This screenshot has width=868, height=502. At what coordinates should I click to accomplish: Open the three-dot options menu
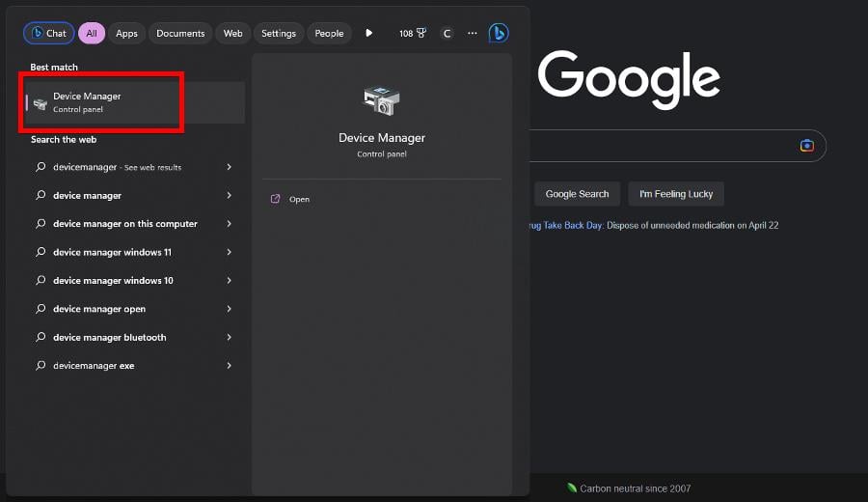(x=473, y=33)
